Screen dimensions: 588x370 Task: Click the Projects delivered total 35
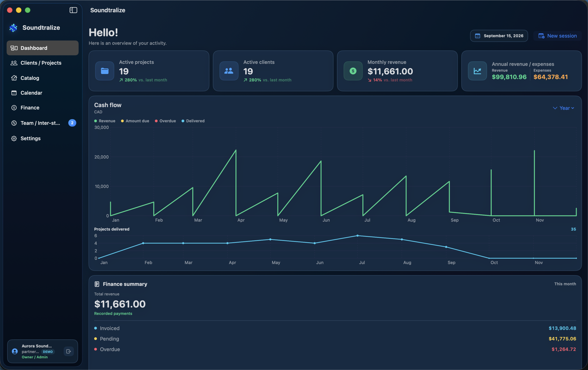tap(573, 229)
